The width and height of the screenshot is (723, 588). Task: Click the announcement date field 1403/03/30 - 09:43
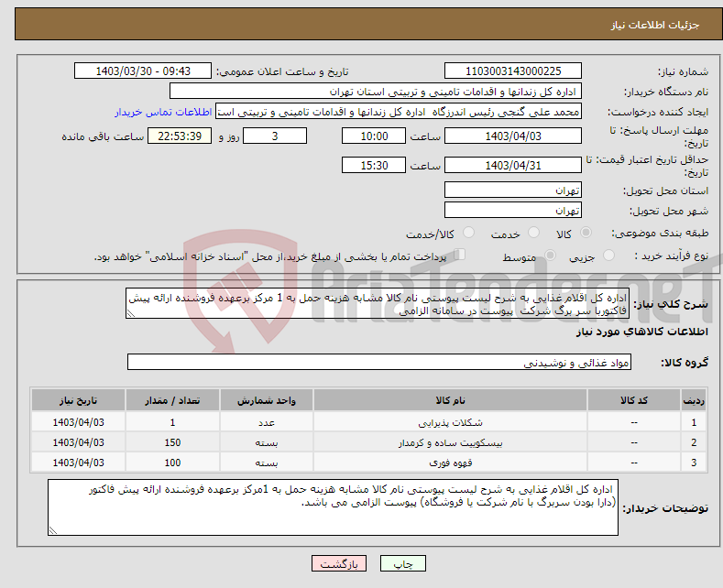[x=143, y=71]
